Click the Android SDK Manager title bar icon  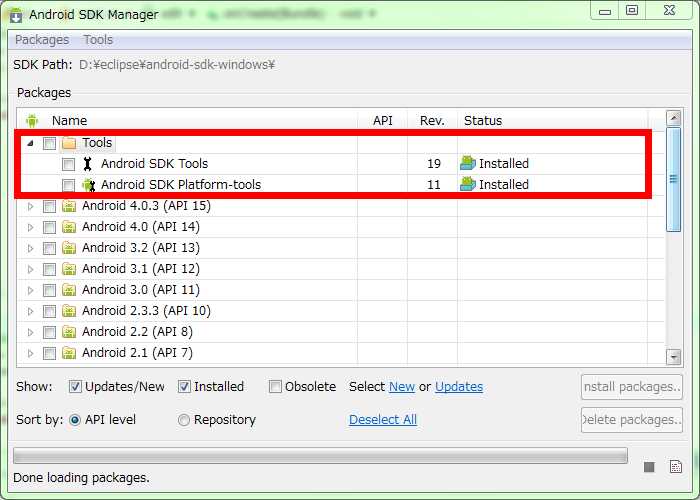click(x=16, y=15)
